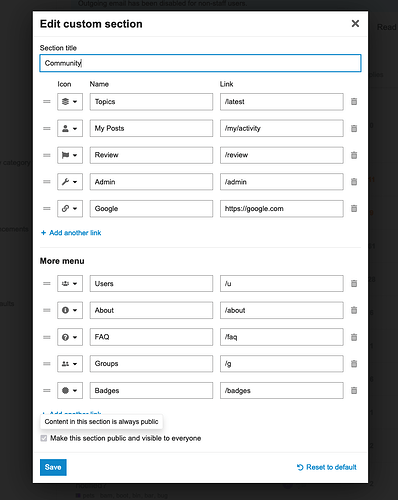Image resolution: width=398 pixels, height=500 pixels.
Task: Click Reset to default
Action: pyautogui.click(x=327, y=467)
